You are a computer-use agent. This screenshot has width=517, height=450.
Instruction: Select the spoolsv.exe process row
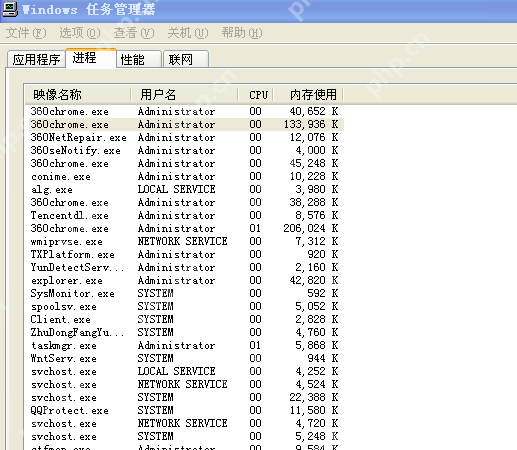pyautogui.click(x=184, y=306)
